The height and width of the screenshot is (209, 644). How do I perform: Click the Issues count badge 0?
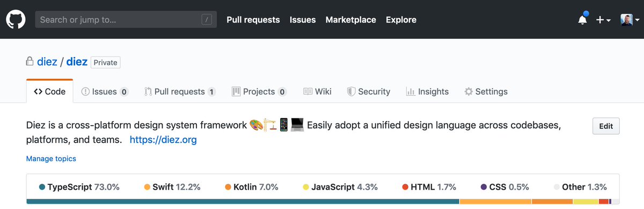124,92
